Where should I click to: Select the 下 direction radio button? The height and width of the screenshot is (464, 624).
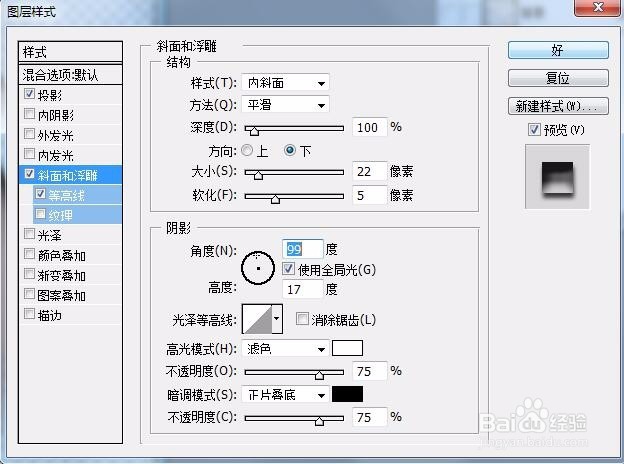tap(290, 150)
